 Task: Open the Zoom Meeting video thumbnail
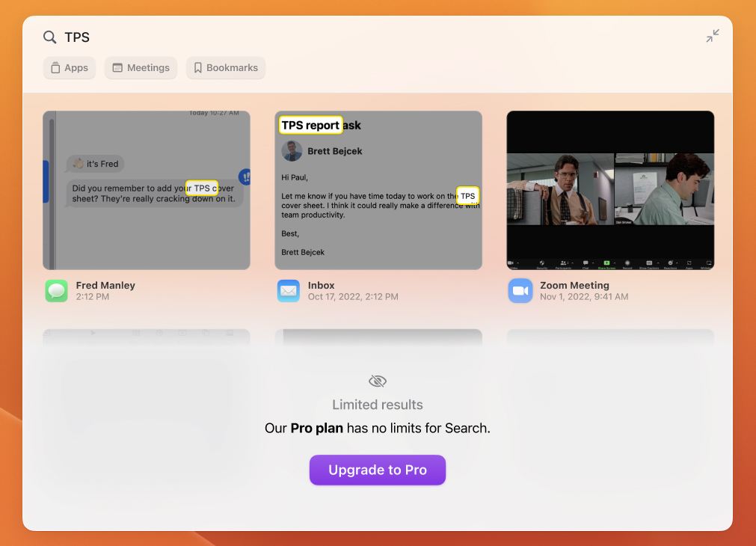pyautogui.click(x=610, y=190)
